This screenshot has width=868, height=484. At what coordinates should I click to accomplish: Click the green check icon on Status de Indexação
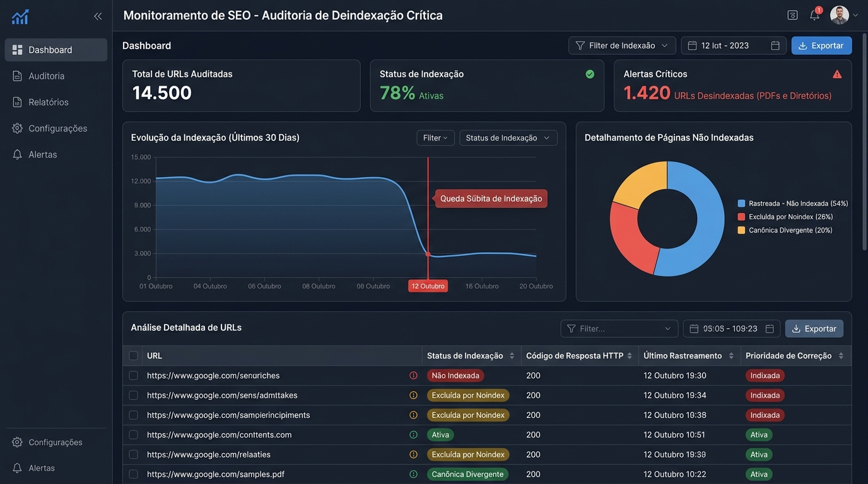(590, 74)
